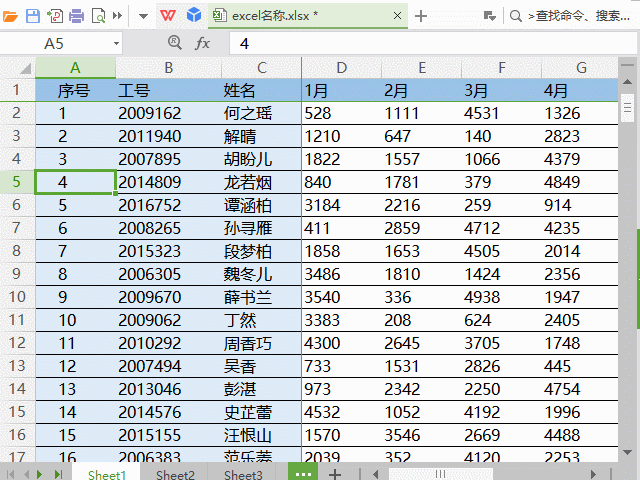Click the vertical scrollbar thumb
Viewport: 640px width, 480px height.
(627, 108)
